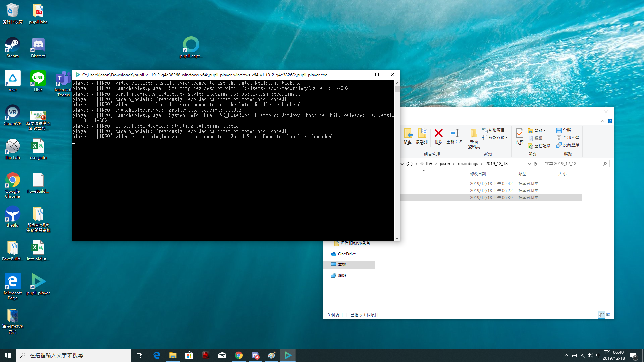
Task: Select the user_info Excel file icon
Action: (x=38, y=149)
